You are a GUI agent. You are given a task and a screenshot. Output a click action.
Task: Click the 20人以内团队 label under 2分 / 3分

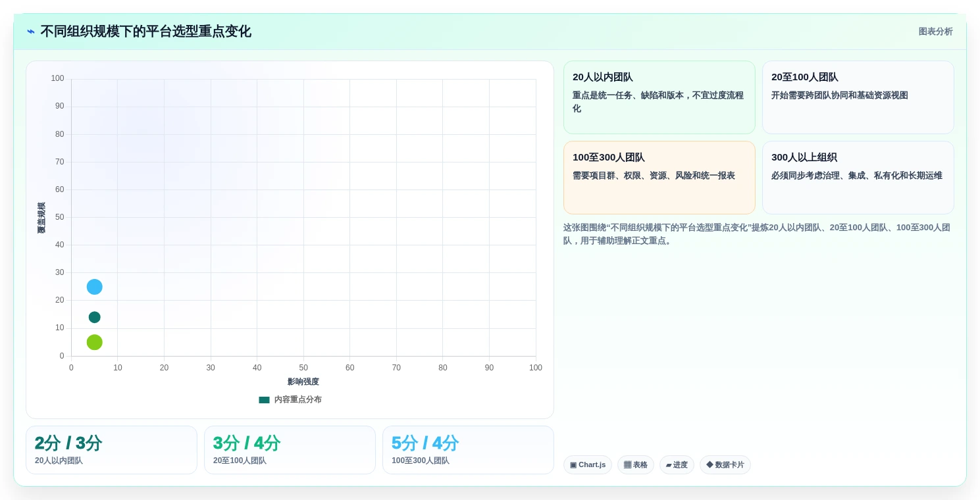click(x=59, y=461)
